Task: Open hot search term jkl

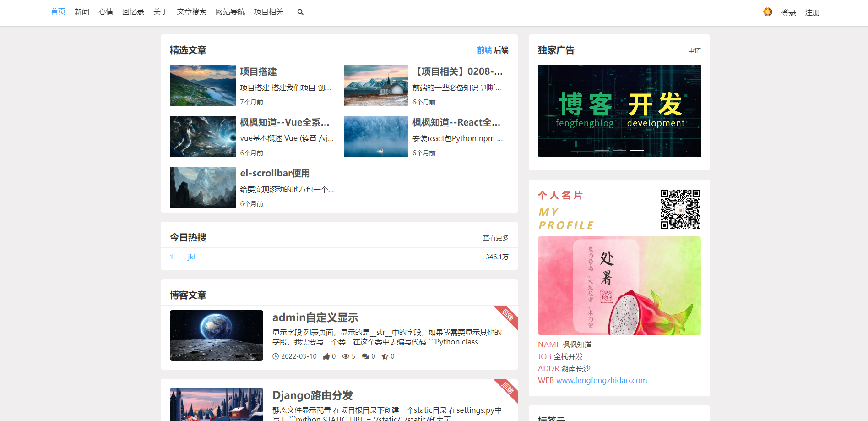Action: [x=191, y=257]
